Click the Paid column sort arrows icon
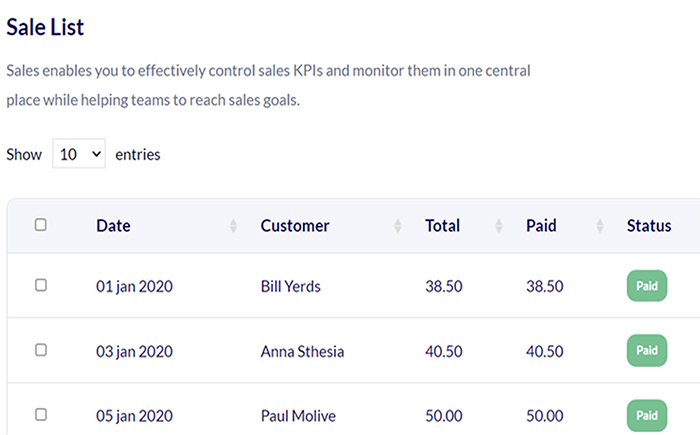The width and height of the screenshot is (700, 435). tap(600, 226)
